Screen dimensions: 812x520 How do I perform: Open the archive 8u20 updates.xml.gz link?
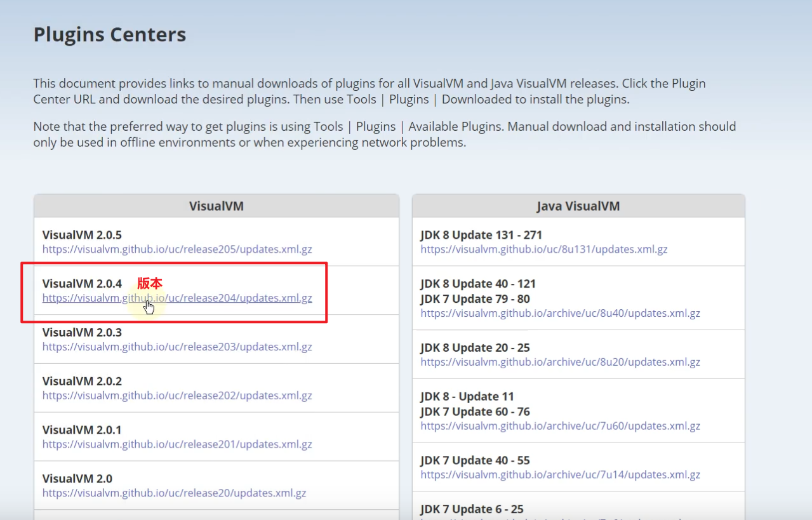561,363
